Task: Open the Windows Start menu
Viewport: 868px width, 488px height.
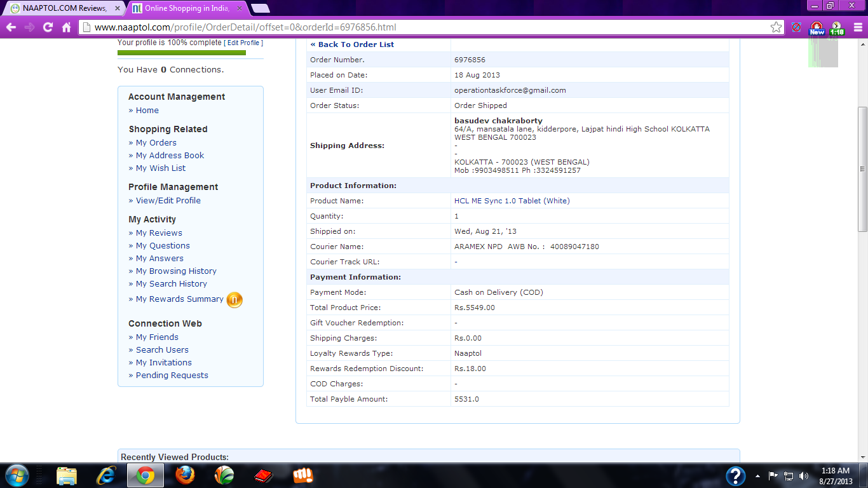Action: click(x=17, y=475)
